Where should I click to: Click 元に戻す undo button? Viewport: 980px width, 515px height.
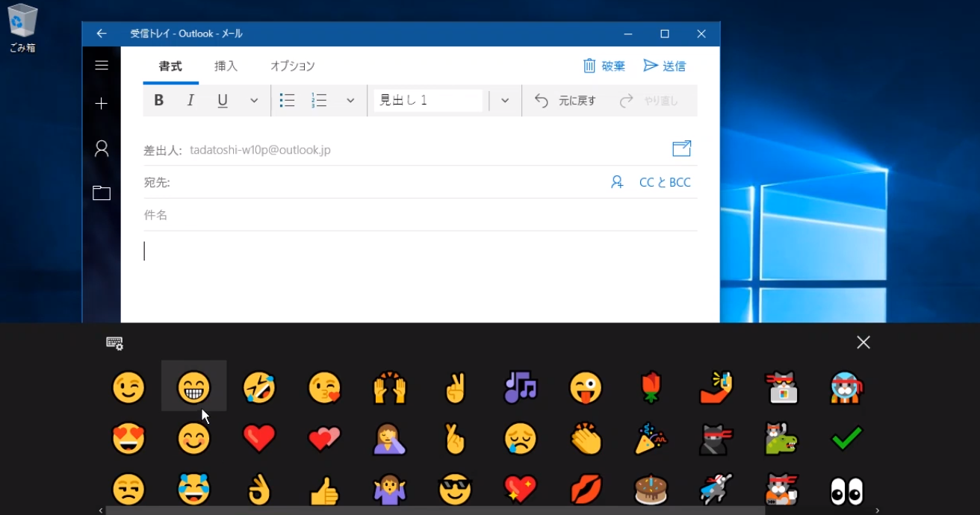[565, 101]
